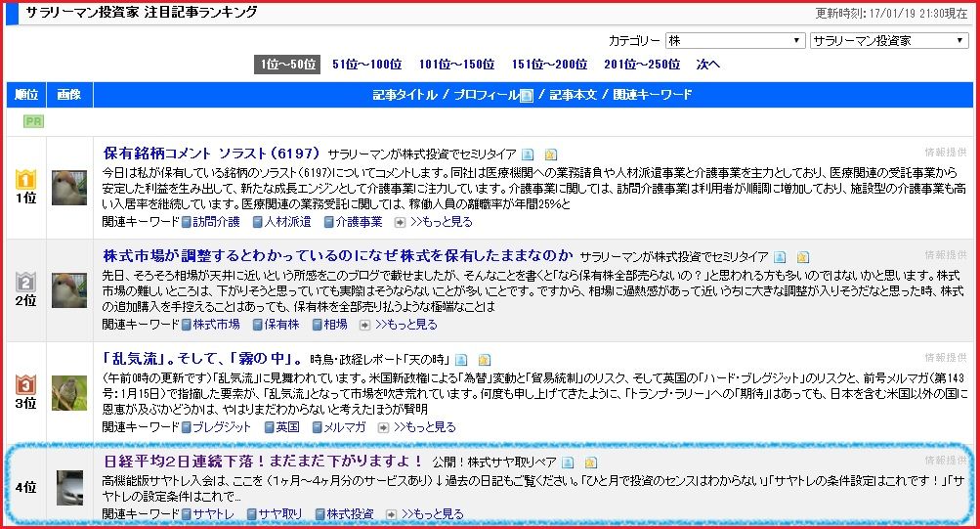Open the サラリーマン投資家 subcategory dropdown
Viewport: 980px width, 529px height.
889,41
